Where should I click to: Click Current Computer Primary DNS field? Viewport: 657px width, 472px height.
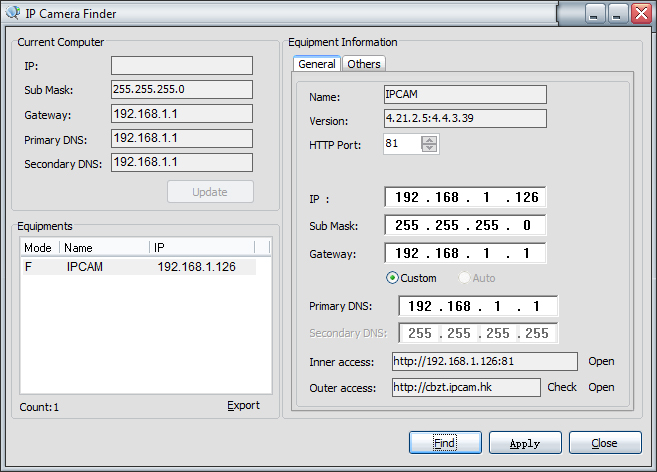coord(182,138)
